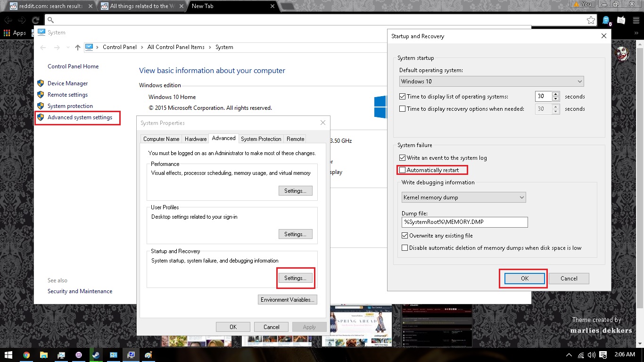Go up one level in the System window

click(x=78, y=47)
